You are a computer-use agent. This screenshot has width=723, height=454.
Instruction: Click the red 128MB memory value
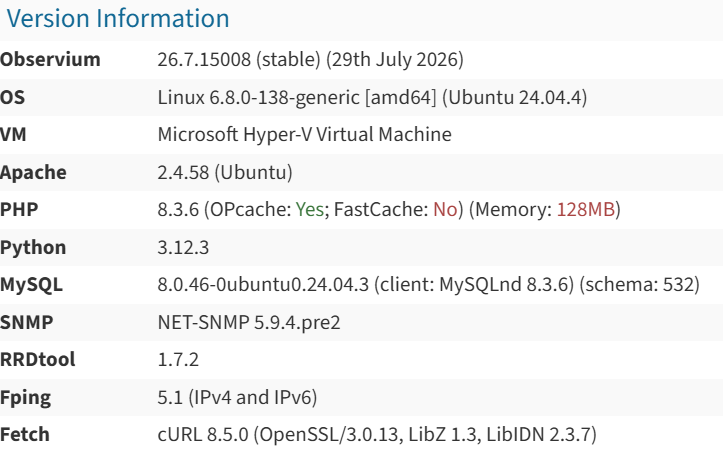586,209
